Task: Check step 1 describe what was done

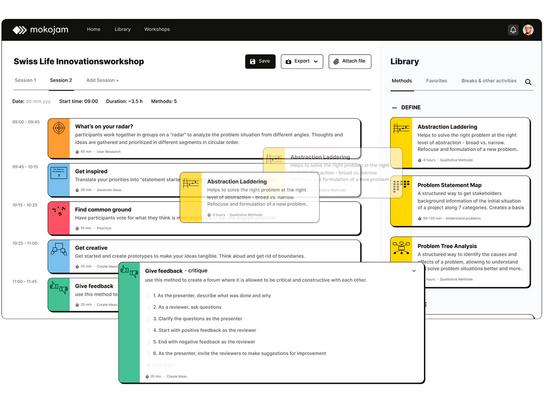Action: 149,296
